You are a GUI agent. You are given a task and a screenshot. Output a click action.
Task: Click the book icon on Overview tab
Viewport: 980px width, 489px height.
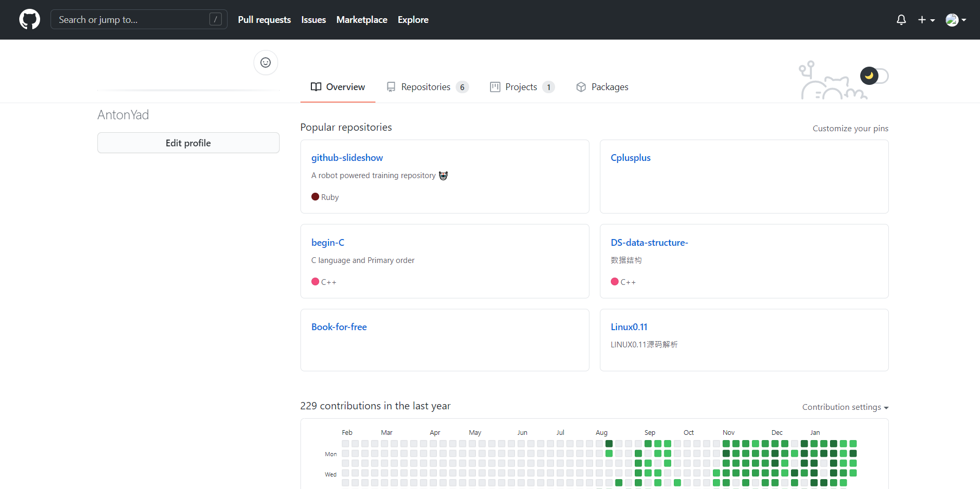316,87
